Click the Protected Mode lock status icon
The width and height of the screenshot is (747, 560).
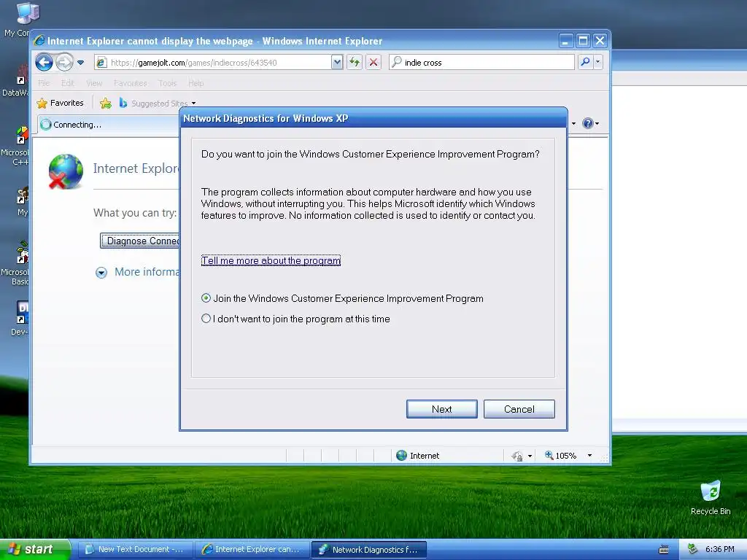pos(517,456)
